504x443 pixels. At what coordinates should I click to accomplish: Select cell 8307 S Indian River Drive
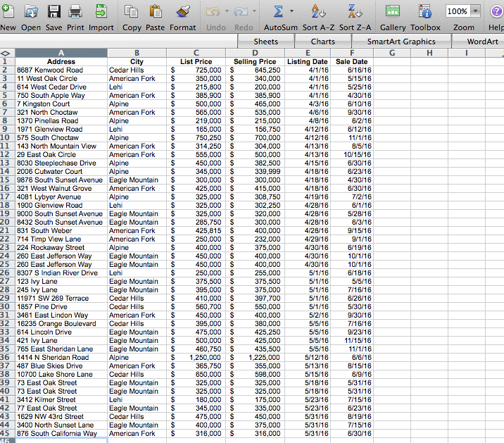61,273
